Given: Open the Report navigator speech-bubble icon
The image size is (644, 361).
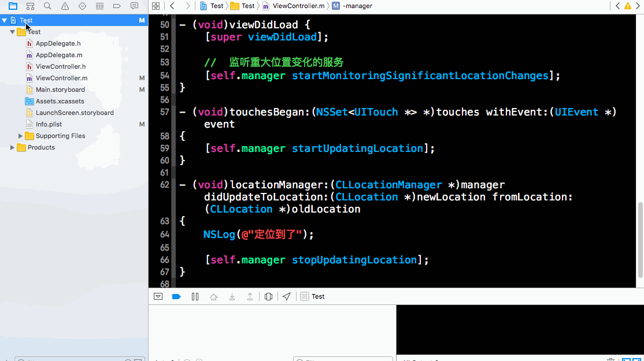Looking at the screenshot, I should [134, 6].
